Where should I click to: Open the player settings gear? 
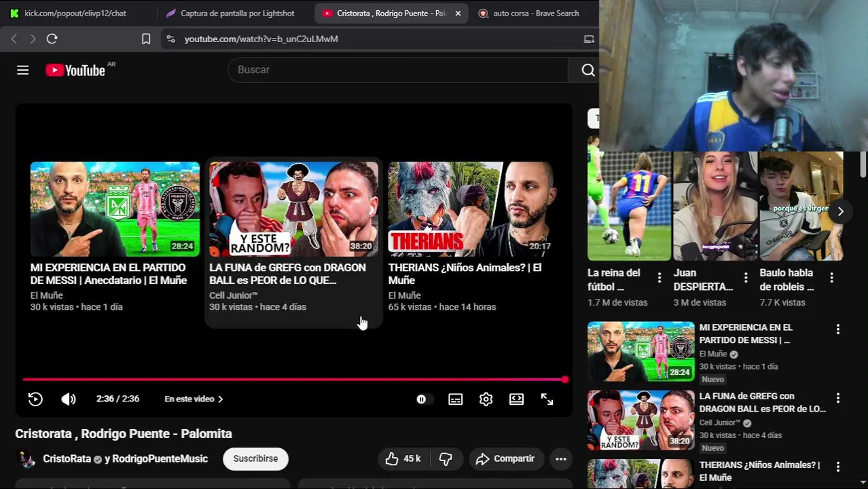486,399
